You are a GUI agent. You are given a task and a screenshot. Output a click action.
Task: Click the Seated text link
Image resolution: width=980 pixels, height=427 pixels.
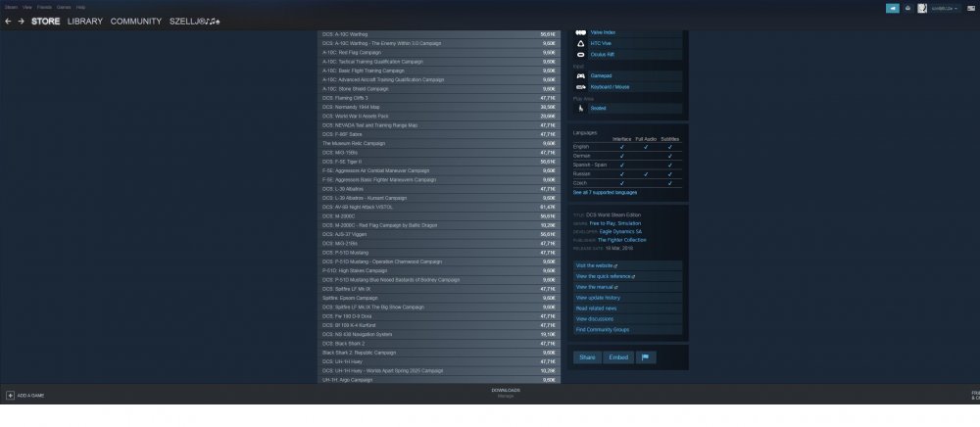(x=598, y=108)
